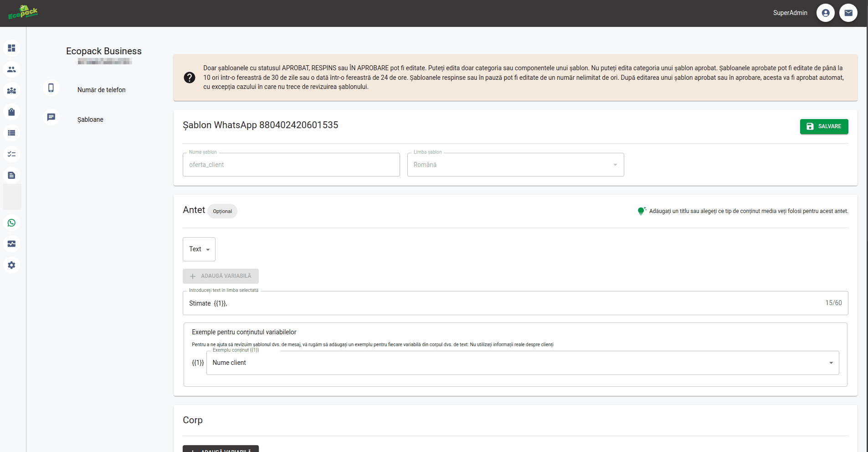The image size is (868, 452).
Task: Click the chat icon next to Șabloane
Action: pyautogui.click(x=51, y=117)
